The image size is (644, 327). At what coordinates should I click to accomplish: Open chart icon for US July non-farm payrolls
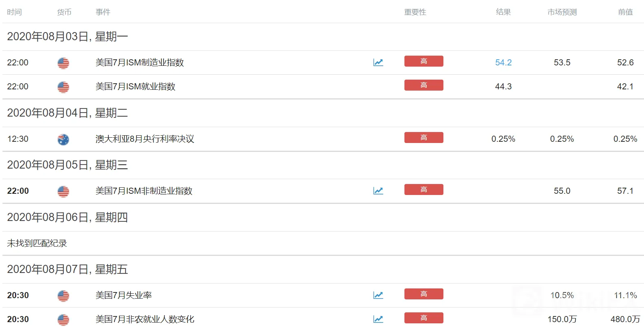pyautogui.click(x=378, y=319)
